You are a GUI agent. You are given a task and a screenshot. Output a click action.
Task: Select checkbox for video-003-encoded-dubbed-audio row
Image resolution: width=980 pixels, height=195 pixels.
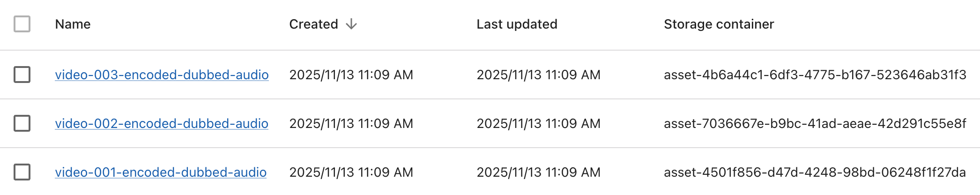point(22,75)
